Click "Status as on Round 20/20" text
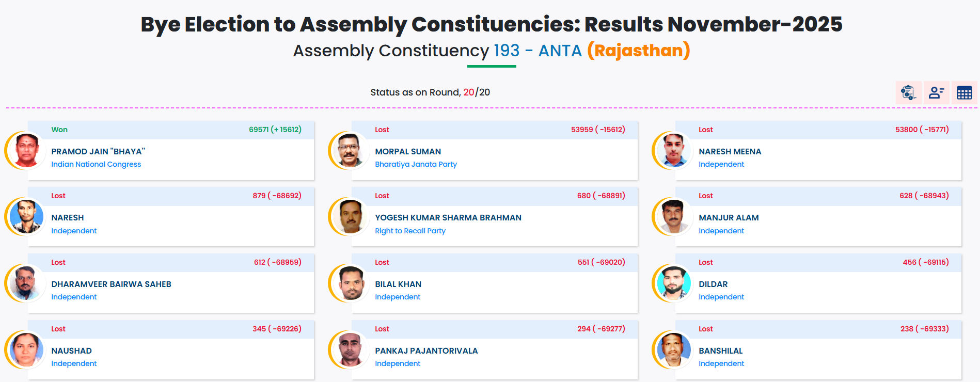This screenshot has height=382, width=980. (430, 92)
